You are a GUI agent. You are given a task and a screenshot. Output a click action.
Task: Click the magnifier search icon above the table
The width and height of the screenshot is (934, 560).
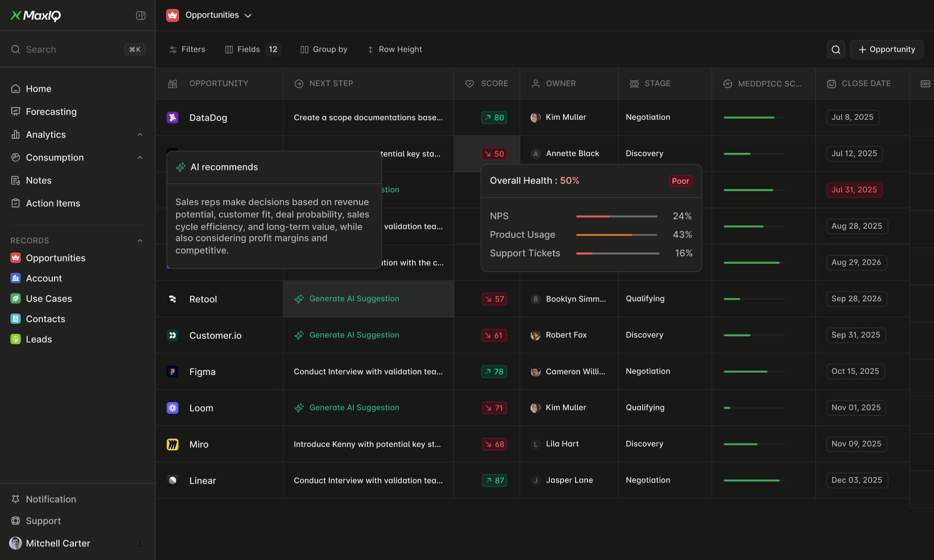[836, 49]
